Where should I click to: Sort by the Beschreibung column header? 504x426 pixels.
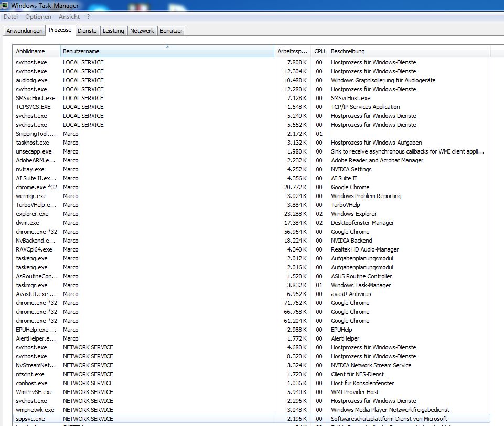click(409, 51)
